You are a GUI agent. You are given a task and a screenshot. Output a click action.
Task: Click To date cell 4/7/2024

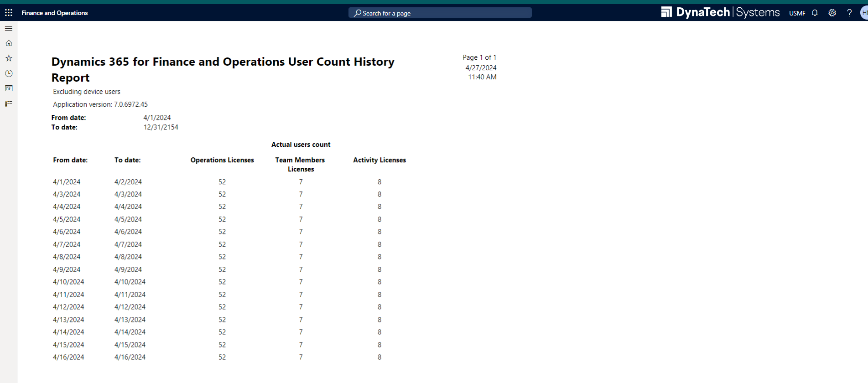[x=128, y=244]
